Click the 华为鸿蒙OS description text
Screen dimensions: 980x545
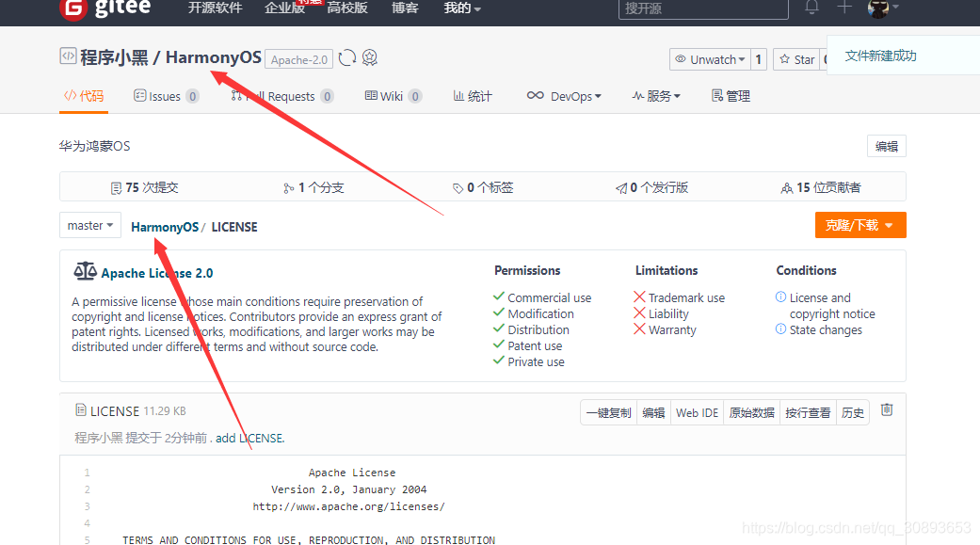pyautogui.click(x=94, y=146)
